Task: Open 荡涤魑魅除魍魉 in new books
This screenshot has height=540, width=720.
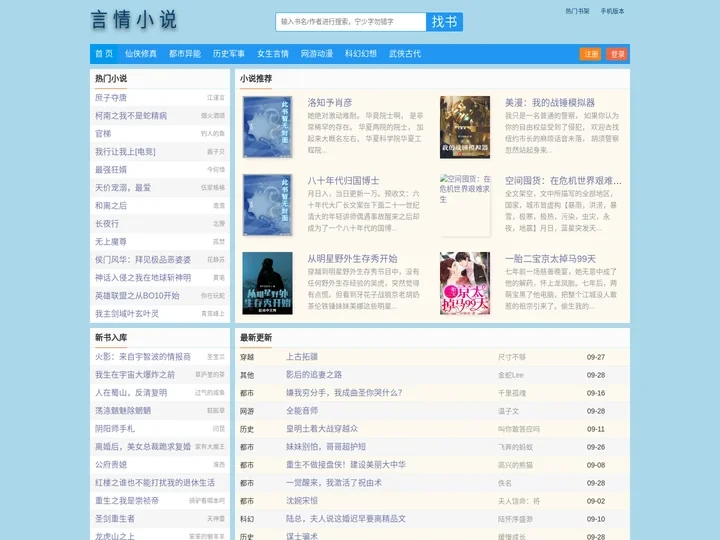Action: click(123, 411)
